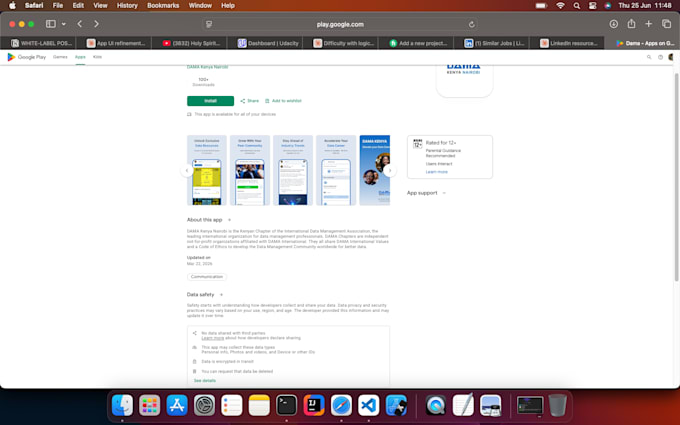Click the See details link

[205, 380]
